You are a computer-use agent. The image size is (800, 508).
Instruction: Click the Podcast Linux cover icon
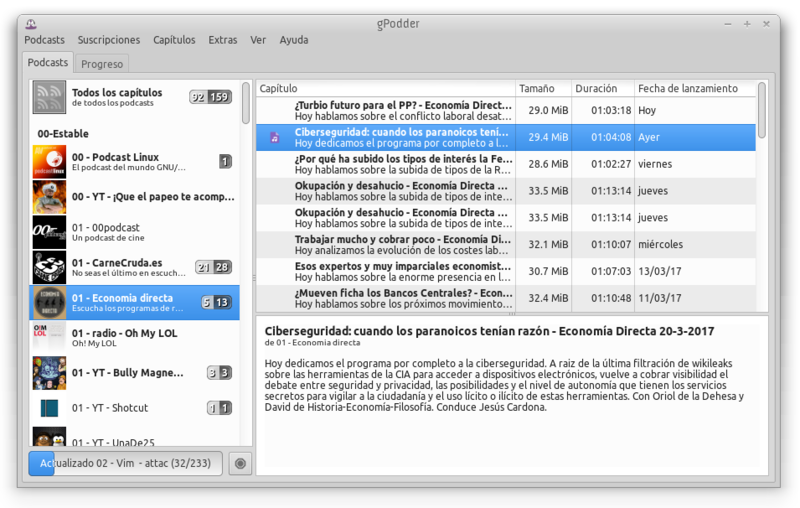(49, 163)
